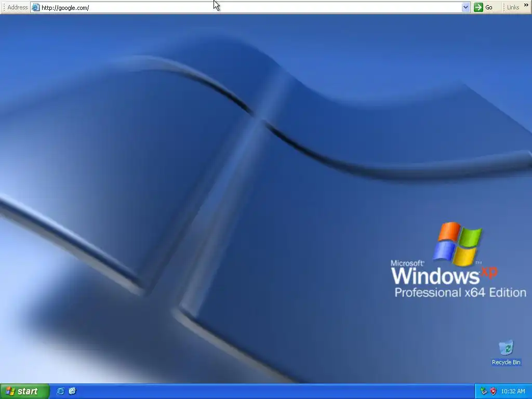Viewport: 532px width, 399px height.
Task: Open Outlook Express from Quick Launch
Action: click(72, 391)
